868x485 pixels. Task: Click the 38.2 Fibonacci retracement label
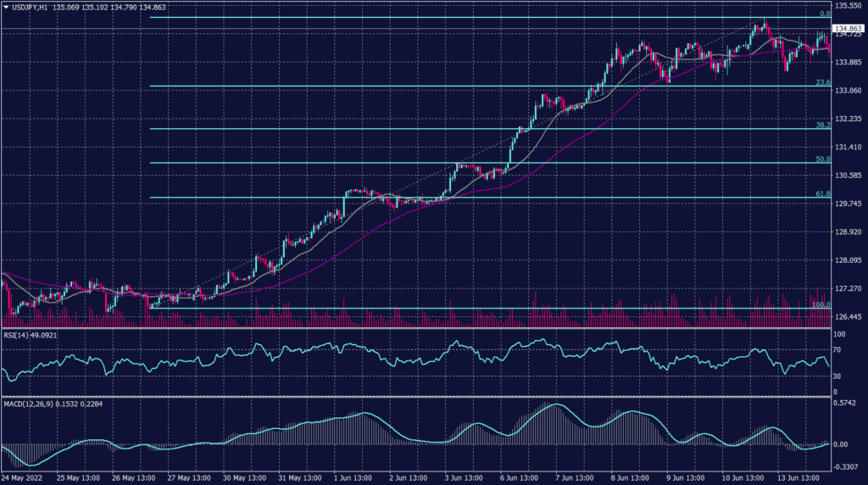(x=821, y=125)
